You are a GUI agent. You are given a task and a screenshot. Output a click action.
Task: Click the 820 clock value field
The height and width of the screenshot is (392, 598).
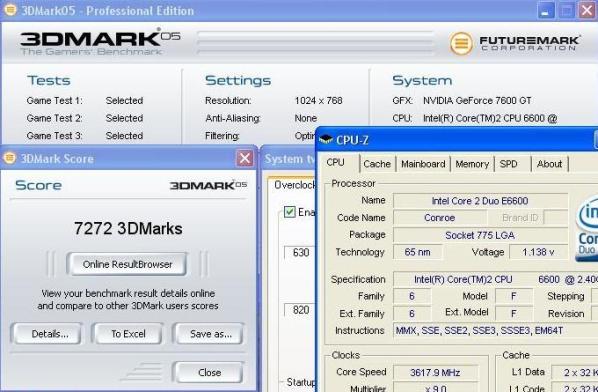pos(300,310)
